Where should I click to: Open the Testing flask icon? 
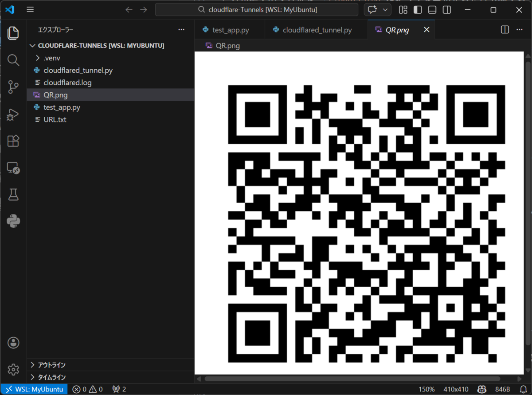pyautogui.click(x=13, y=194)
